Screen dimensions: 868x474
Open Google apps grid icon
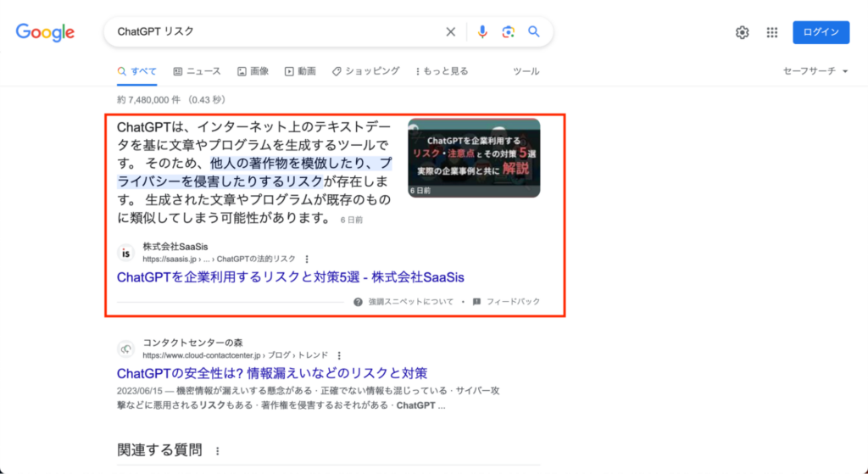(771, 32)
